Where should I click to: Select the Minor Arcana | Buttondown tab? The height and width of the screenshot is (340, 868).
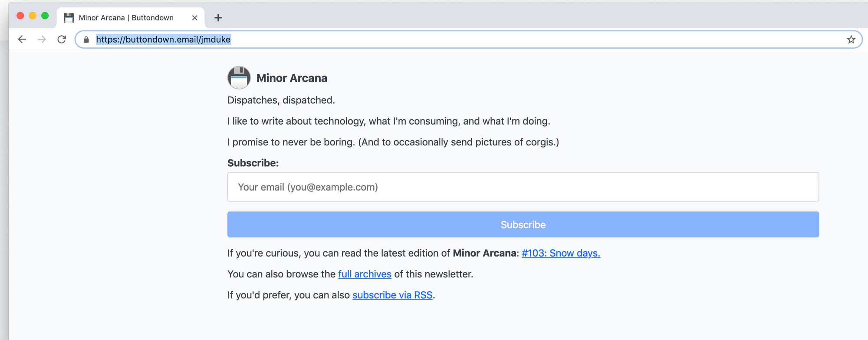point(126,18)
